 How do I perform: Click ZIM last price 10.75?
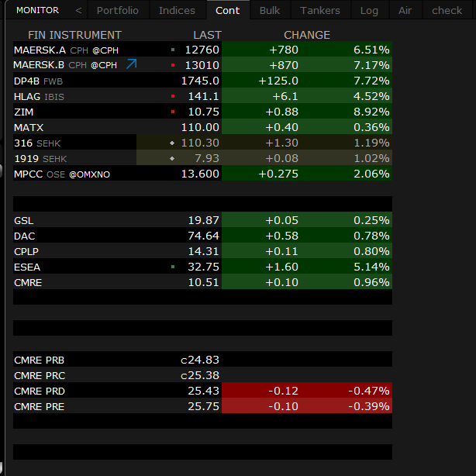pyautogui.click(x=203, y=112)
